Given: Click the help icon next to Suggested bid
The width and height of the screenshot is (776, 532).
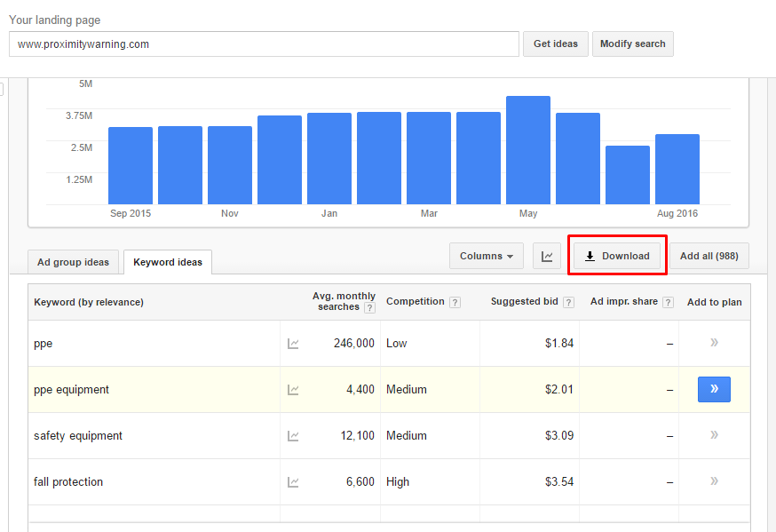Looking at the screenshot, I should [568, 303].
